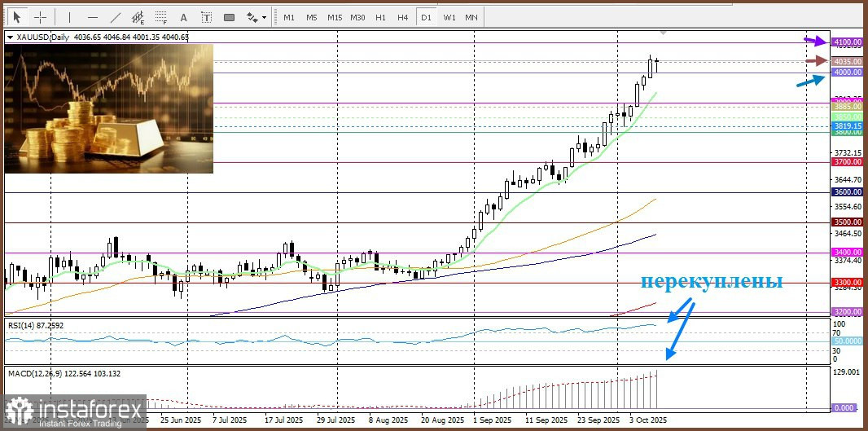Open the arrows objects dropdown
Image resolution: width=868 pixels, height=431 pixels.
click(256, 17)
